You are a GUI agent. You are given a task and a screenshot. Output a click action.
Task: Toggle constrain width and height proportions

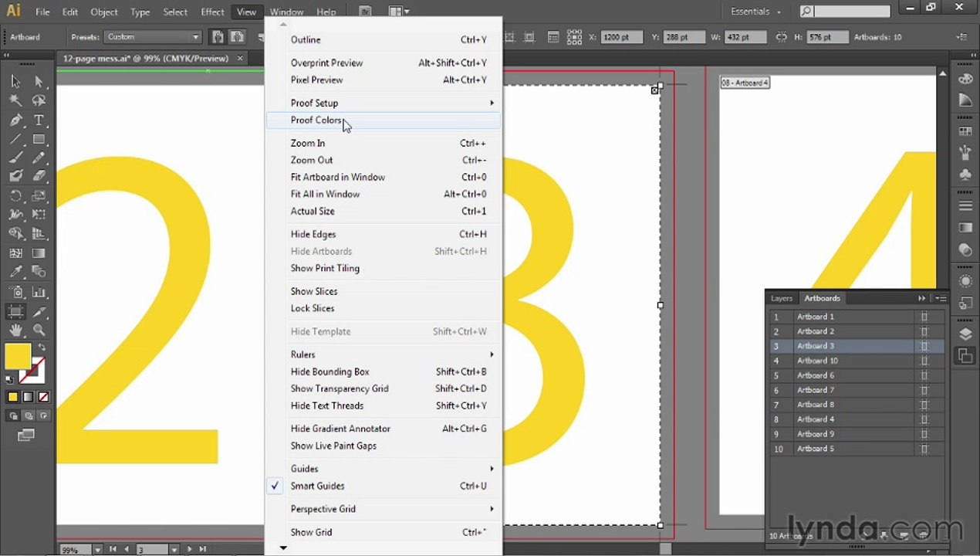click(782, 37)
